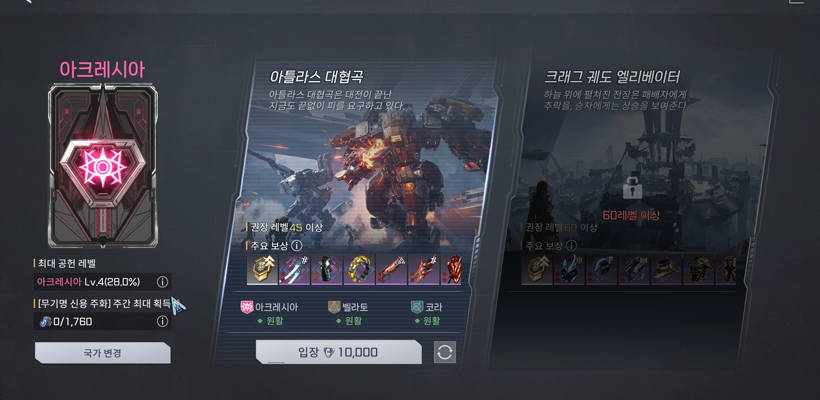This screenshot has width=820, height=400.
Task: Click the 입장 10,000 entry button
Action: (338, 352)
